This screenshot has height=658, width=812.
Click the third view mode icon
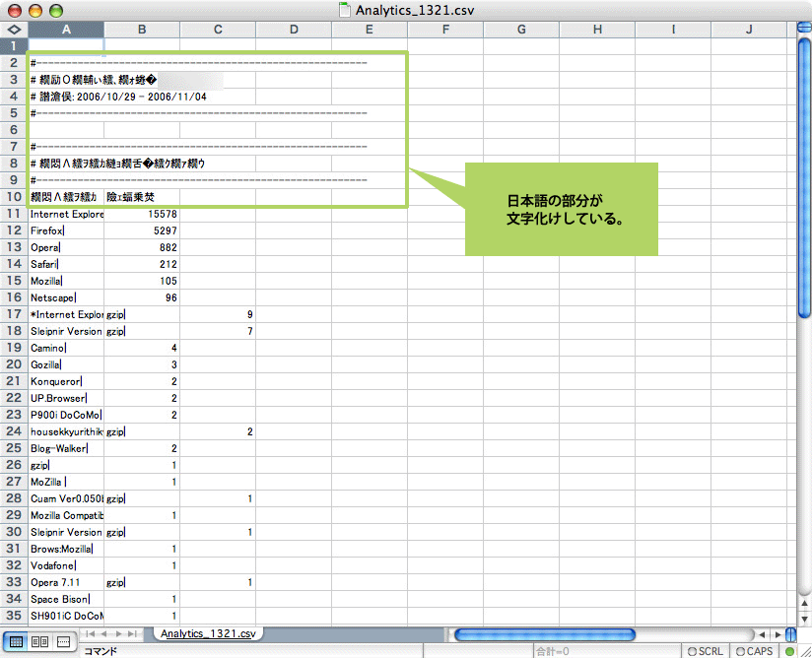pyautogui.click(x=63, y=641)
